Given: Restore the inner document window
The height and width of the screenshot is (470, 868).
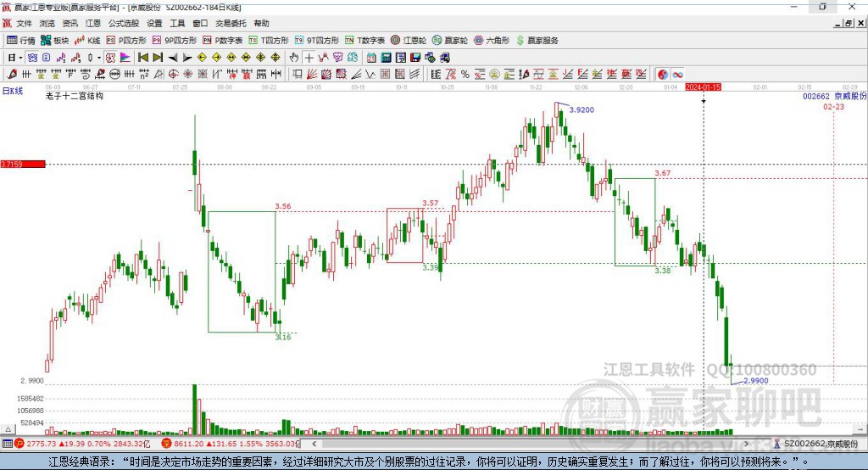Looking at the screenshot, I should (848, 23).
